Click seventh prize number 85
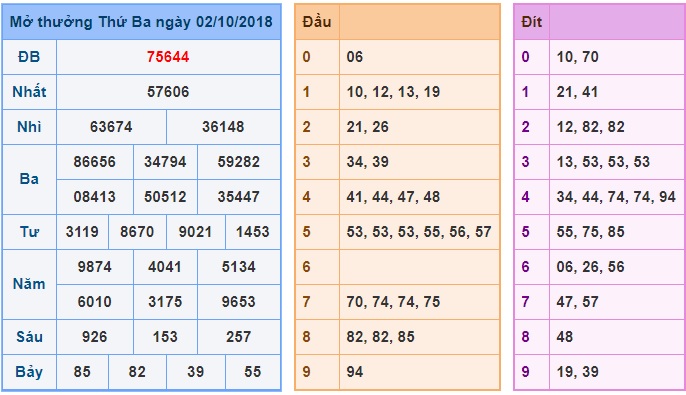This screenshot has height=395, width=686. click(82, 372)
